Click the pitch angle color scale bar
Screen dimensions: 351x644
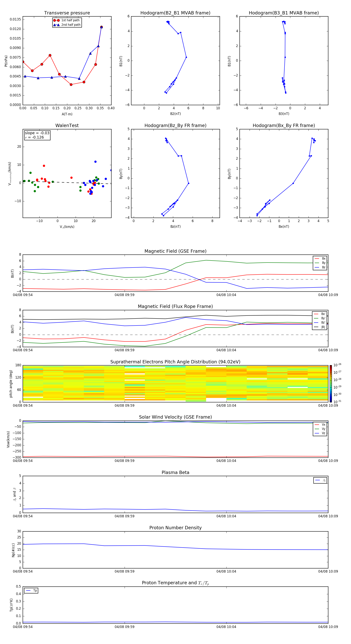click(331, 383)
